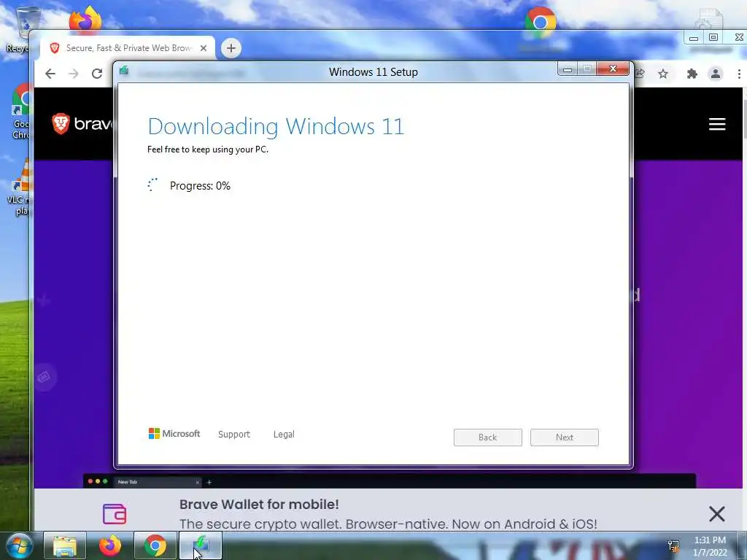Open the clock showing 1:31 PM
Screen dimensions: 747x560
coord(710,546)
